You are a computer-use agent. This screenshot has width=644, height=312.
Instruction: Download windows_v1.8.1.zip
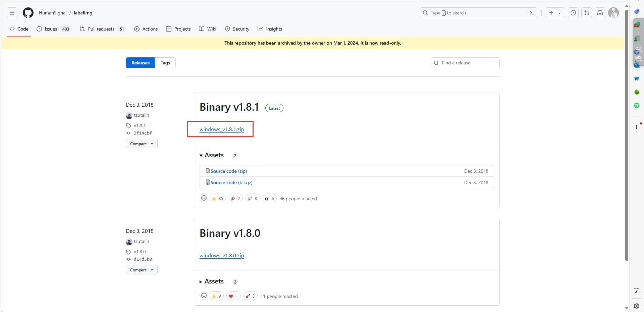pos(222,129)
